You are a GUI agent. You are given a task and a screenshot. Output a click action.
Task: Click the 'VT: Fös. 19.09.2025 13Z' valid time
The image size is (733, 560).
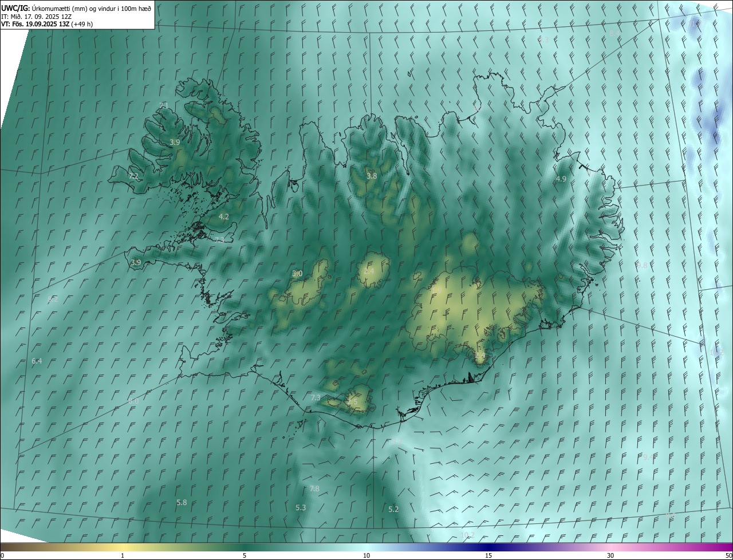(x=36, y=24)
